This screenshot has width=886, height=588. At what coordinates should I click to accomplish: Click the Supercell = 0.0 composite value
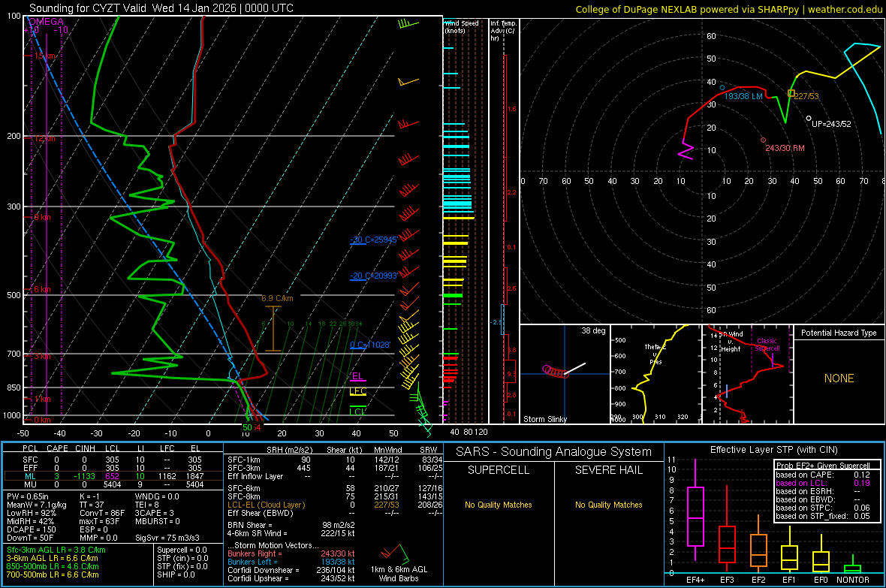pyautogui.click(x=182, y=550)
